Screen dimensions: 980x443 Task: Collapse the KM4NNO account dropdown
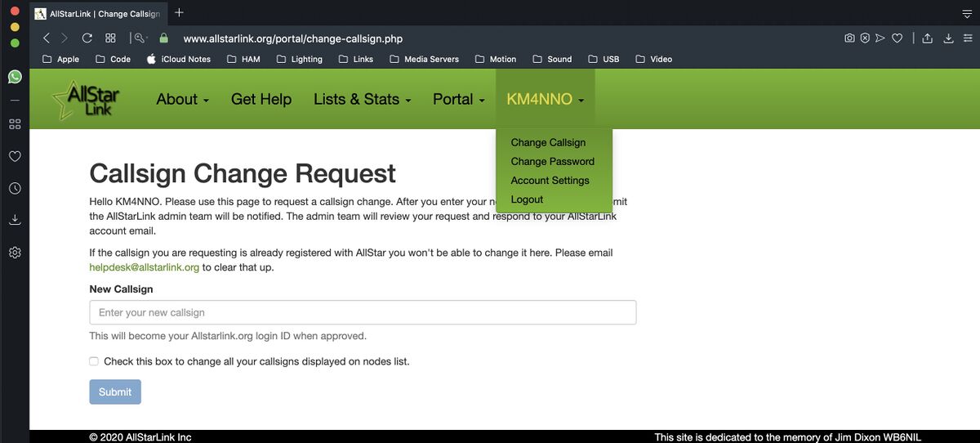click(545, 99)
